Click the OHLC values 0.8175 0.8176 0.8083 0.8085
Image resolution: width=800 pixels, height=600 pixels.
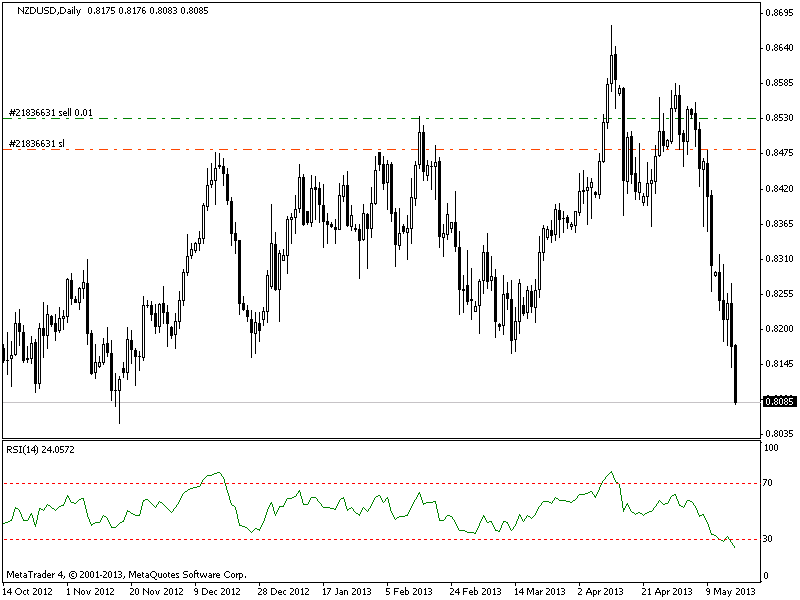148,10
